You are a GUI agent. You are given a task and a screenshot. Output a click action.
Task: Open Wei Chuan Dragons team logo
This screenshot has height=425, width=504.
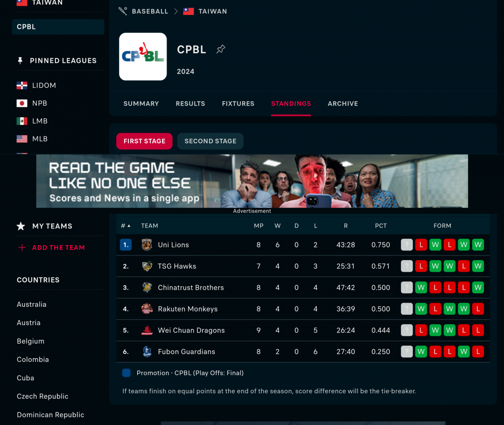tap(147, 330)
